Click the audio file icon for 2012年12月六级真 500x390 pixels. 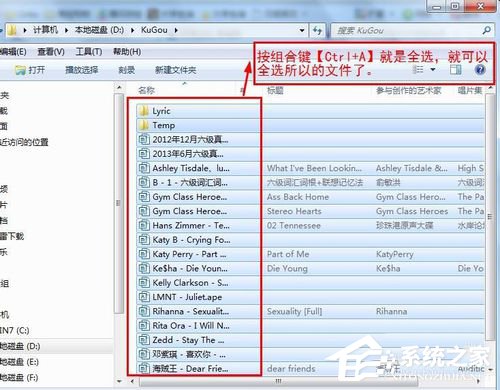(x=144, y=139)
